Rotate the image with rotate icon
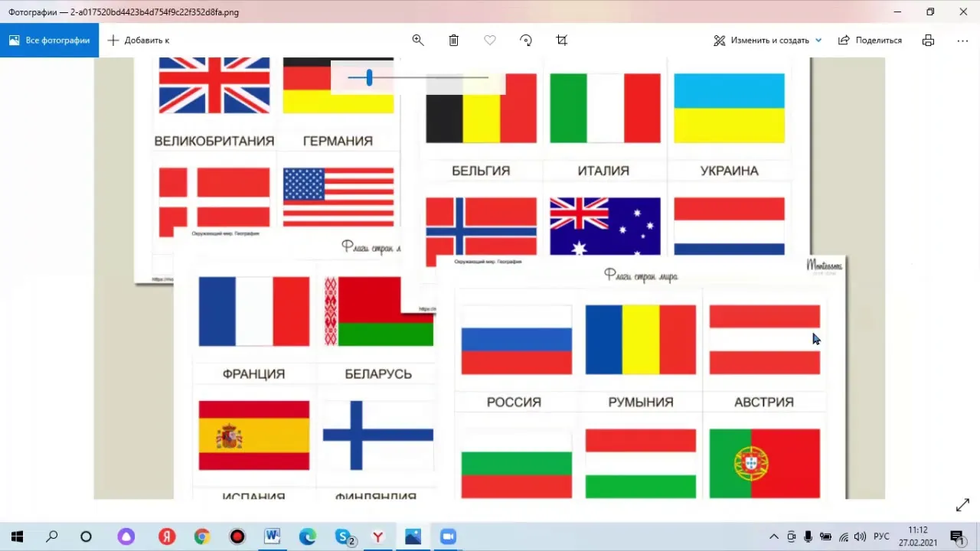This screenshot has height=551, width=980. pyautogui.click(x=526, y=41)
